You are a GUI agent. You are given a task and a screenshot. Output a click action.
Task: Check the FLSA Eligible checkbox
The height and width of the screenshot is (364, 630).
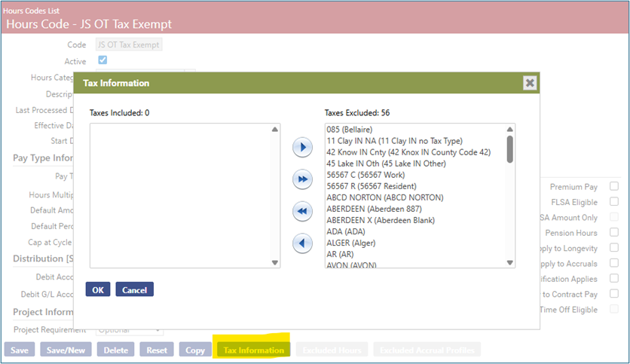click(x=614, y=202)
